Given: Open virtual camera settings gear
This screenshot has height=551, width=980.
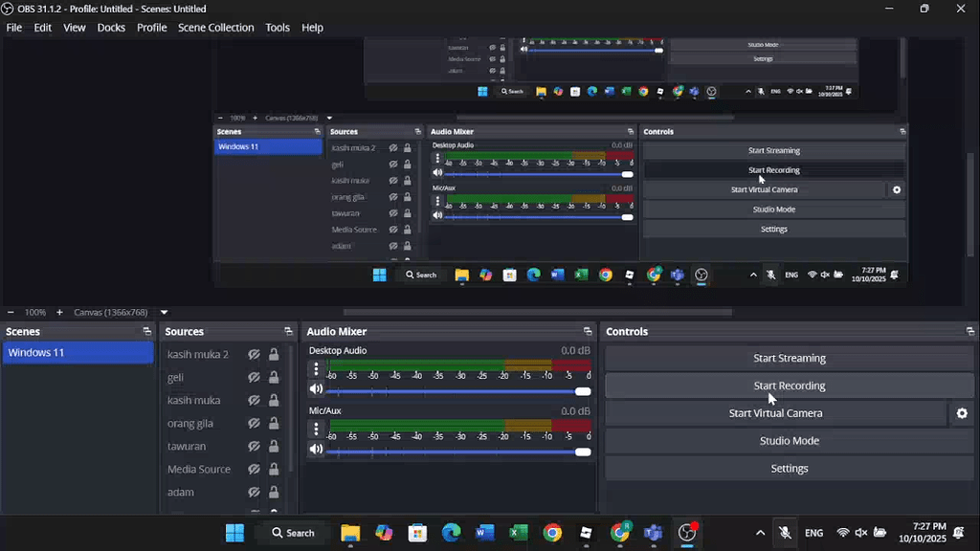Looking at the screenshot, I should coord(962,413).
